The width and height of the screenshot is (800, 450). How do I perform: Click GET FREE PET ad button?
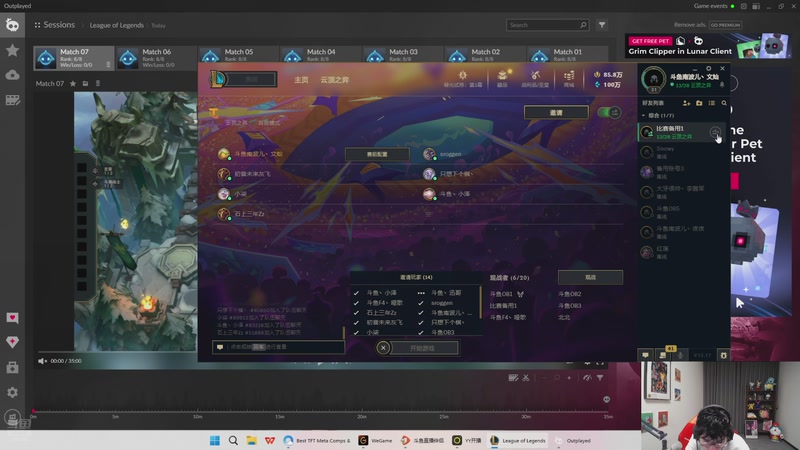point(650,41)
